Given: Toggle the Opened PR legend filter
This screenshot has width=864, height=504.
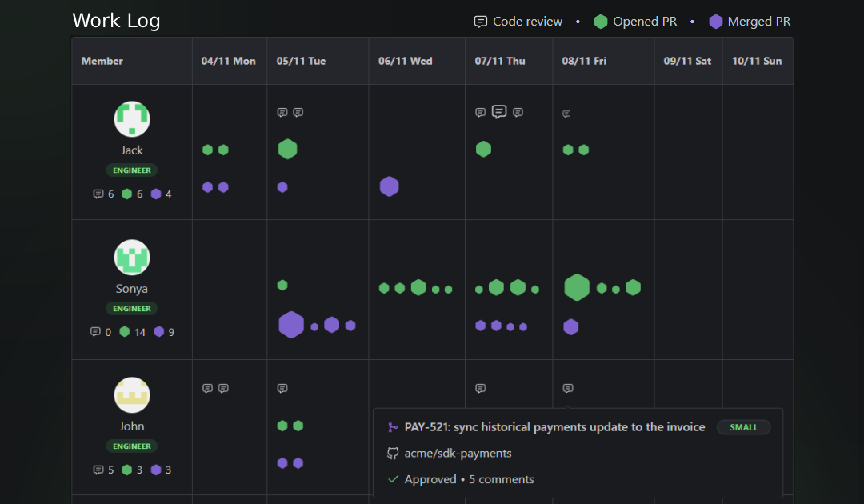Looking at the screenshot, I should coord(635,22).
